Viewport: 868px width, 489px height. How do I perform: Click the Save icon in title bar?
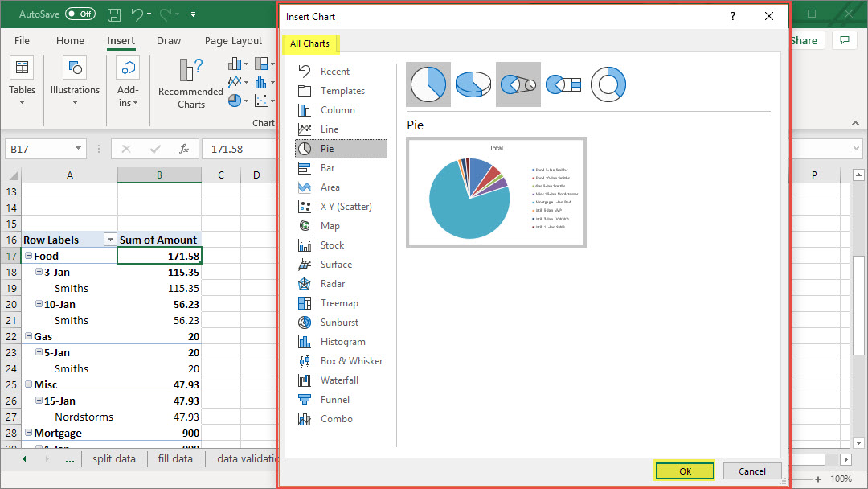point(114,14)
